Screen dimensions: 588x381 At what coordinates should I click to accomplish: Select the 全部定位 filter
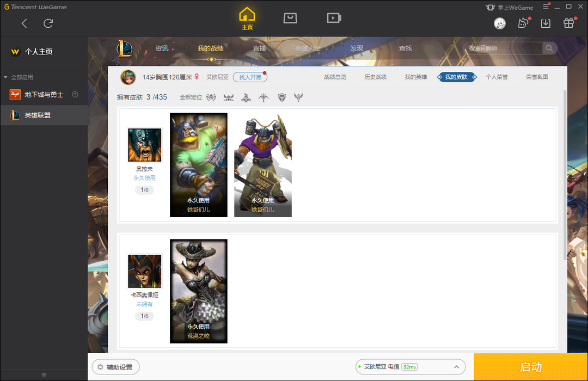click(x=191, y=97)
